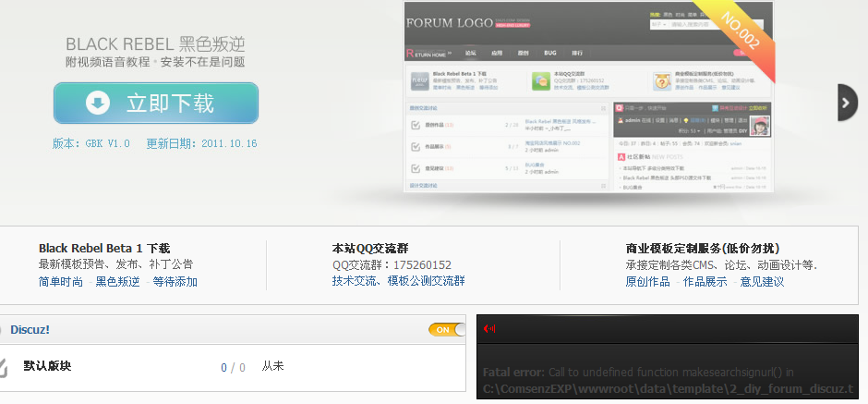Open the Black Rebel forum preview thumbnail
The width and height of the screenshot is (868, 404).
[588, 97]
